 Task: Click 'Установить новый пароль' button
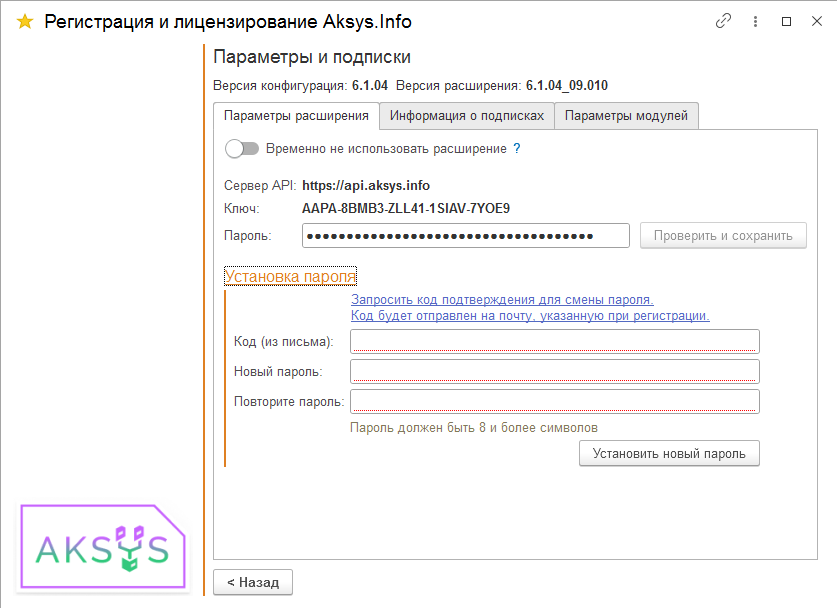point(669,453)
